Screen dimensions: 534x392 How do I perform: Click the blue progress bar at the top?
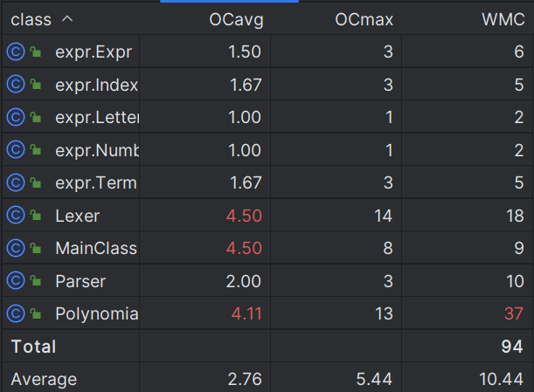click(229, 2)
